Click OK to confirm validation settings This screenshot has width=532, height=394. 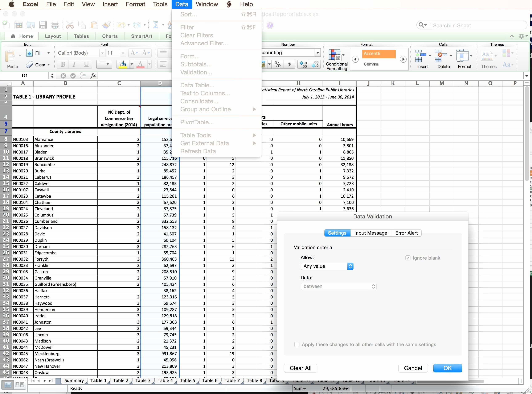pyautogui.click(x=447, y=368)
